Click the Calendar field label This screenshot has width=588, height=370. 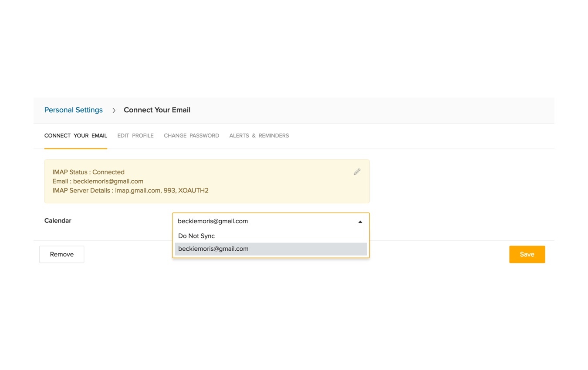(x=57, y=221)
